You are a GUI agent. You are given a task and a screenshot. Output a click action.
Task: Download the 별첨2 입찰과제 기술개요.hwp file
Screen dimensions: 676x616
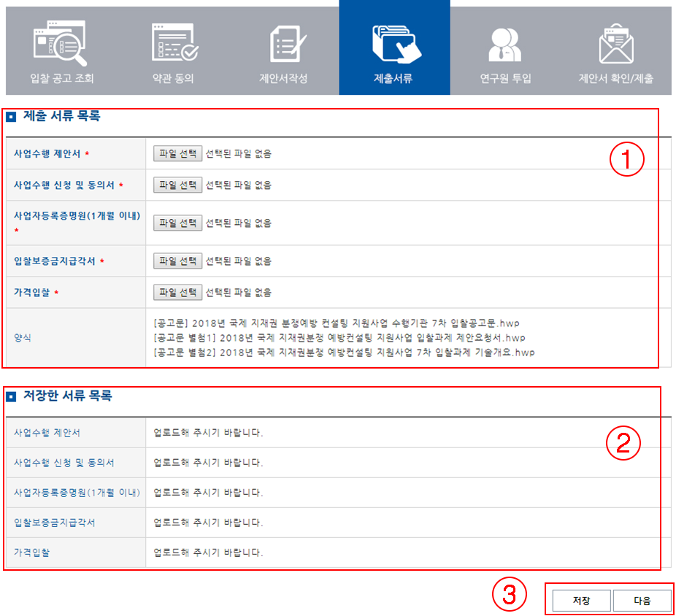tap(344, 353)
